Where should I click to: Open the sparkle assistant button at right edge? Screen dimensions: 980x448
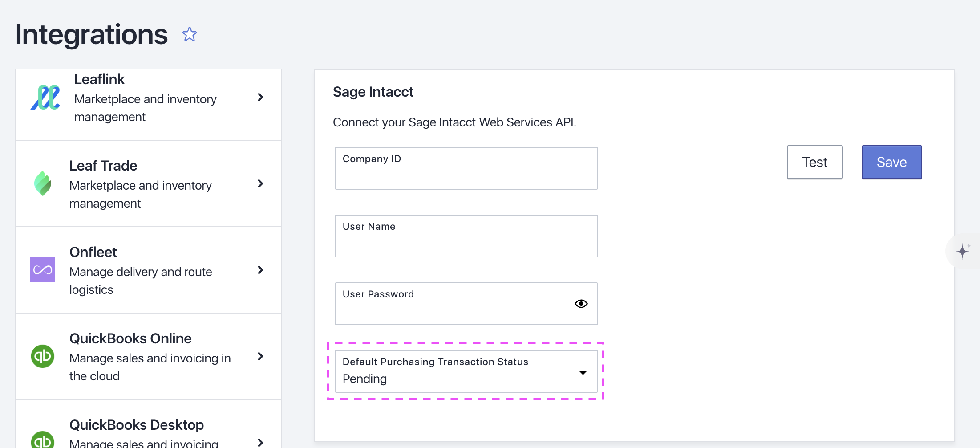point(963,251)
